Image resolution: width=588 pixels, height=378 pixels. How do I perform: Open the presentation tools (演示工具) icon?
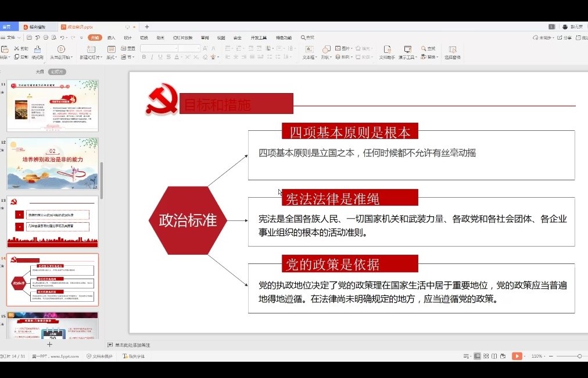407,49
